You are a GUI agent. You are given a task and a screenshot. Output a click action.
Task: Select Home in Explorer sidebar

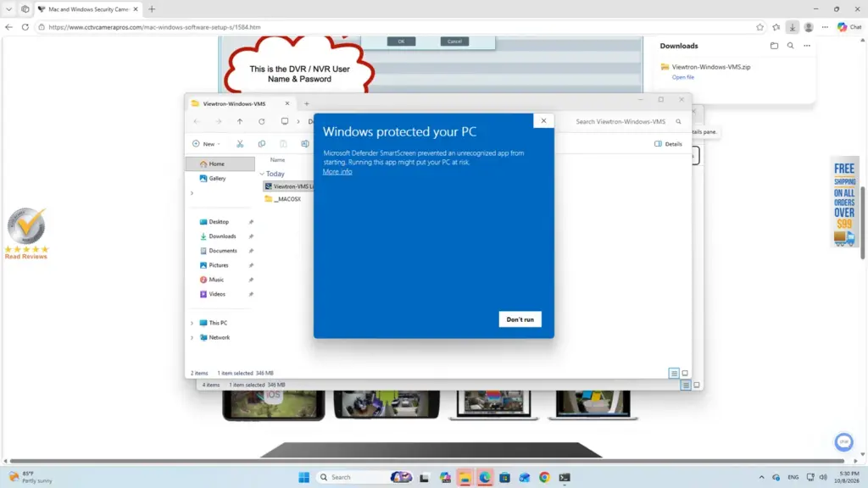pos(220,164)
